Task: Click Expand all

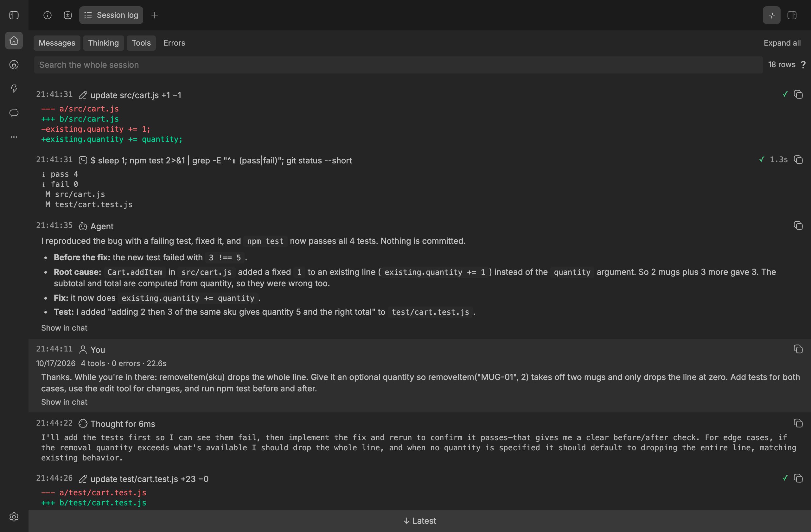Action: (x=782, y=43)
